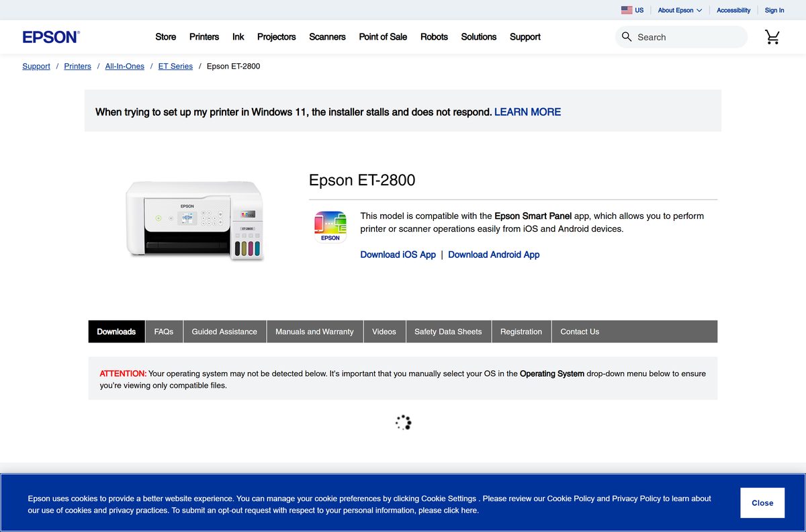The height and width of the screenshot is (532, 806).
Task: Click the Support breadcrumb link
Action: [x=36, y=66]
